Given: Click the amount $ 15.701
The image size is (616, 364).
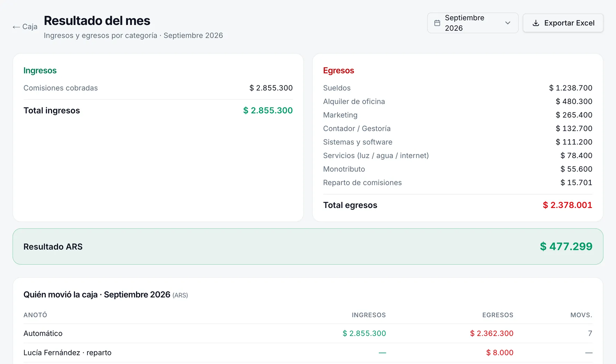Looking at the screenshot, I should (576, 183).
